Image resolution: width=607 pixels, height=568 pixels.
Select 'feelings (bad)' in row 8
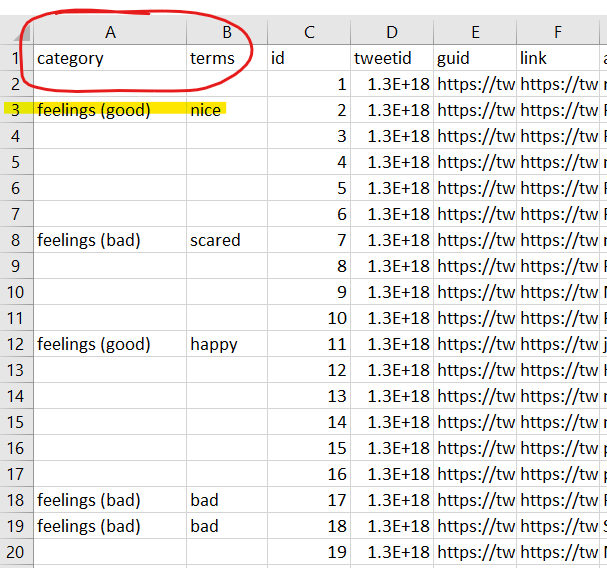point(110,240)
